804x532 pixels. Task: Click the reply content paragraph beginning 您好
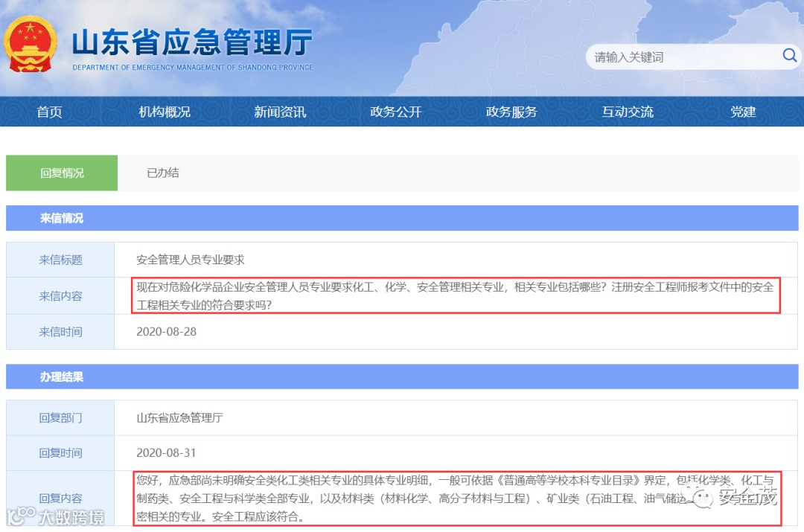tap(456, 499)
